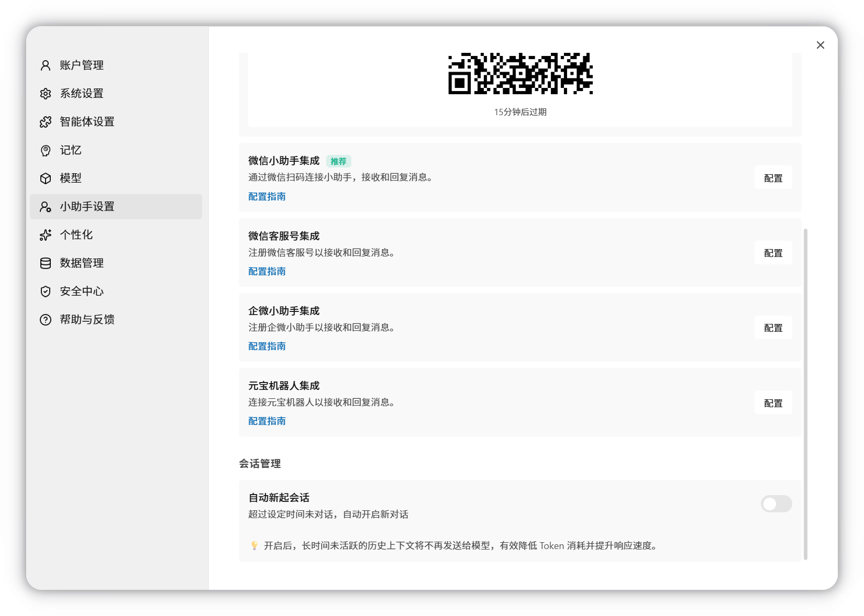Click the 微信客服号集成 title
The image size is (864, 616).
tap(284, 236)
